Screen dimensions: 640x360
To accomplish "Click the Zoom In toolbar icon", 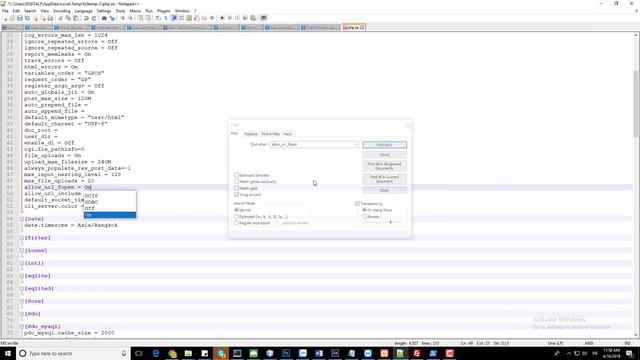I will point(122,18).
